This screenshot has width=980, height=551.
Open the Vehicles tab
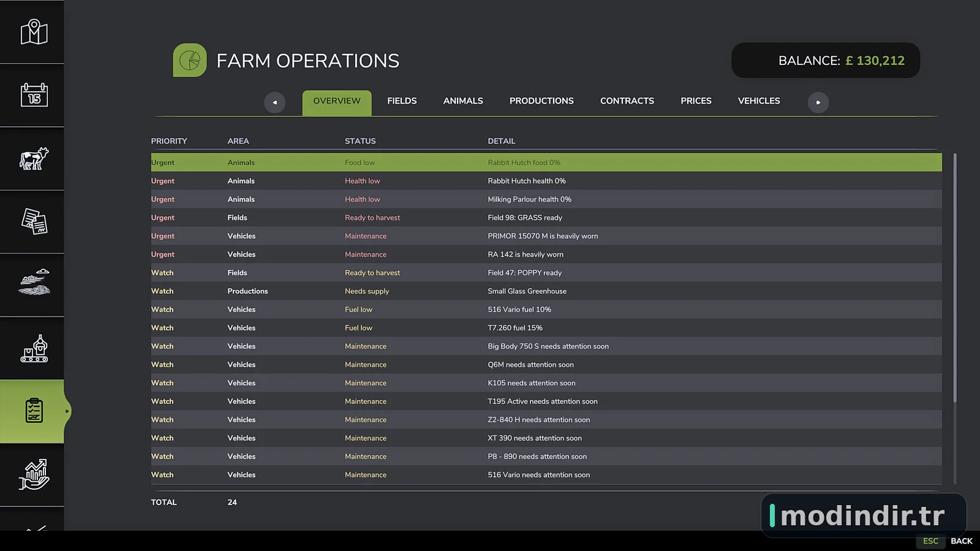click(759, 101)
